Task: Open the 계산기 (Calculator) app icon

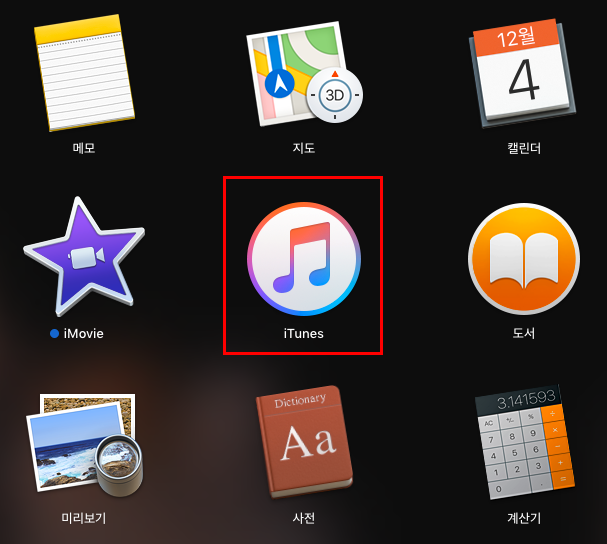Action: (x=525, y=442)
